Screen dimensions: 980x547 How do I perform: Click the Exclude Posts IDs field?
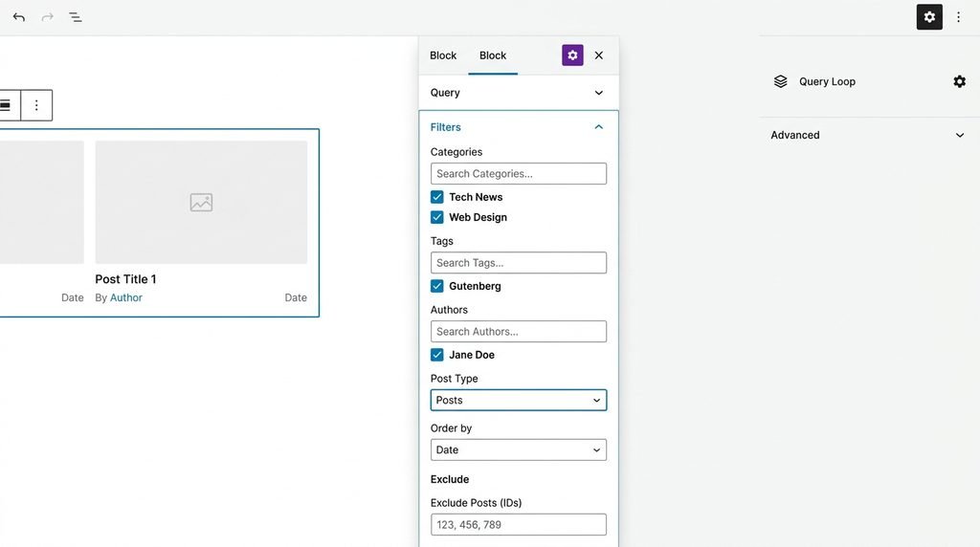(x=518, y=524)
